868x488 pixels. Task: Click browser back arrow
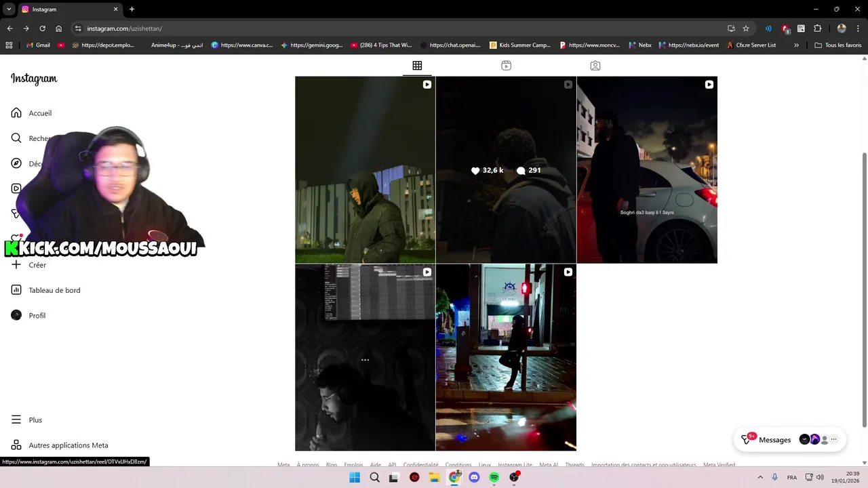(x=9, y=28)
